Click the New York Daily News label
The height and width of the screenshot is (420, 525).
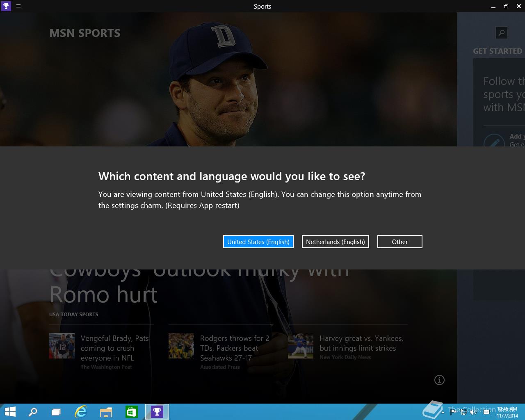pos(345,357)
